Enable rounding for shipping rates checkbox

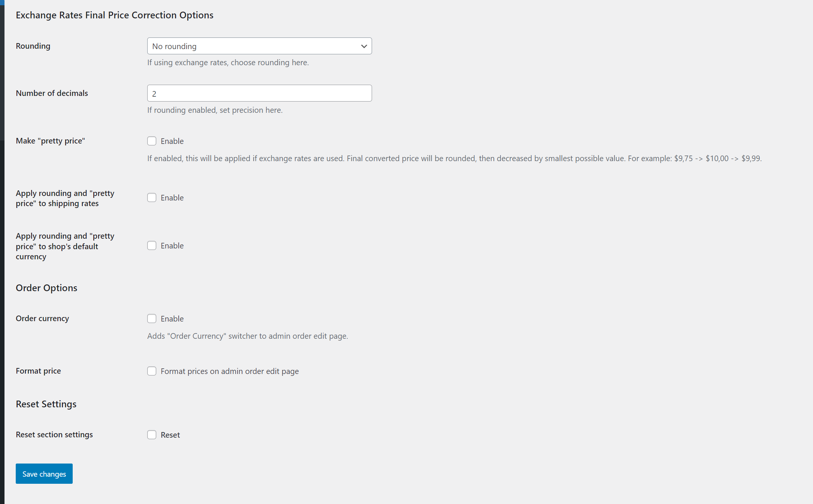click(x=152, y=197)
